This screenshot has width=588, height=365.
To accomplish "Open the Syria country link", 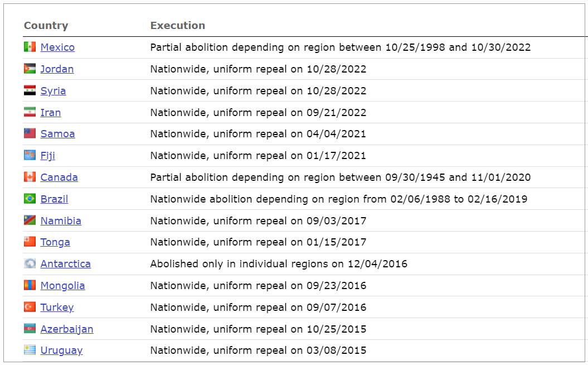I will coord(53,91).
